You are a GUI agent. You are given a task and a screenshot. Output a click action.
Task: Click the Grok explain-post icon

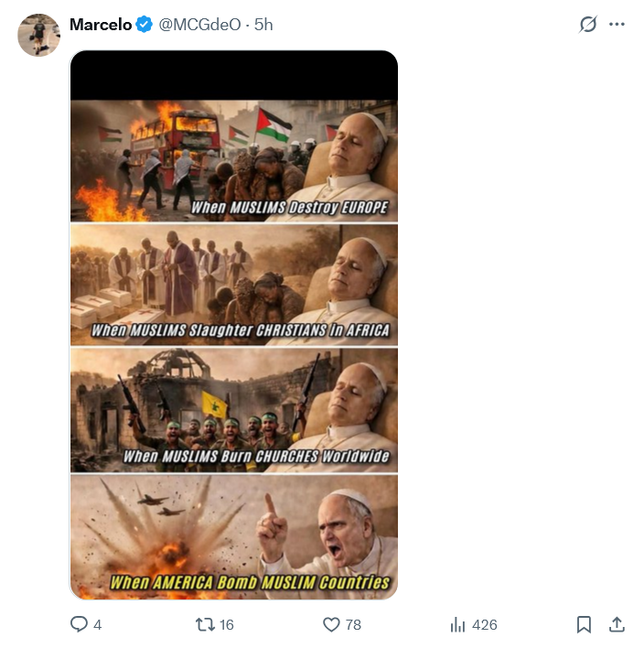coord(588,25)
